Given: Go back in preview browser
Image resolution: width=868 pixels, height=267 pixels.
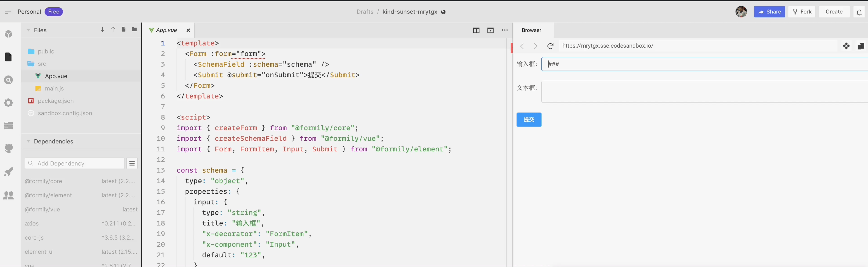Looking at the screenshot, I should pos(522,46).
